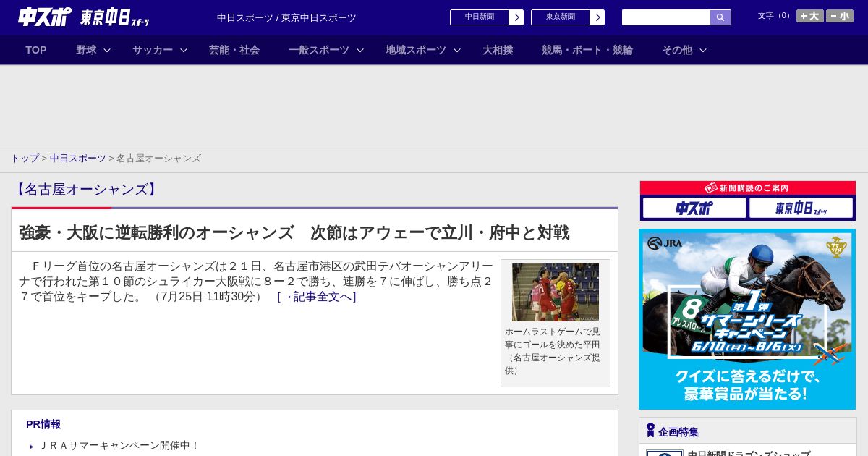Open 中日新聞 link button

point(480,17)
